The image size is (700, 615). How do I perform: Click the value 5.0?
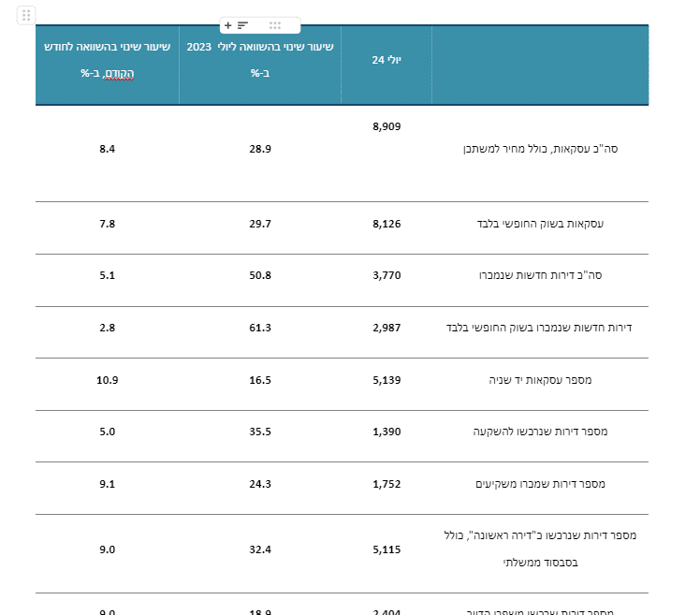pos(107,432)
